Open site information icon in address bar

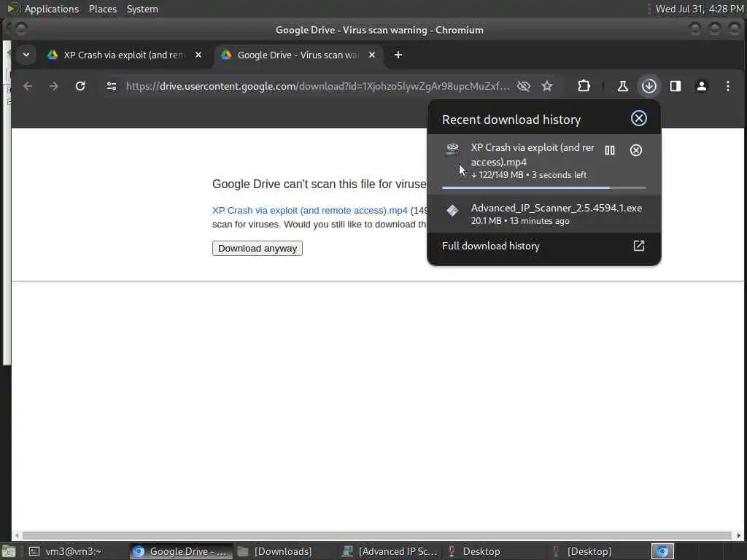point(112,86)
